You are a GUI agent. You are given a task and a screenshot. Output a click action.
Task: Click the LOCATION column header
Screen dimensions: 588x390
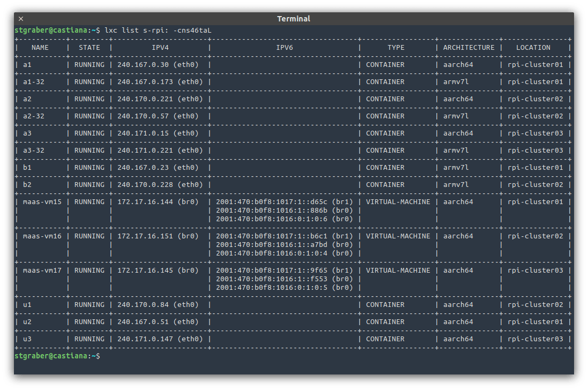(533, 48)
